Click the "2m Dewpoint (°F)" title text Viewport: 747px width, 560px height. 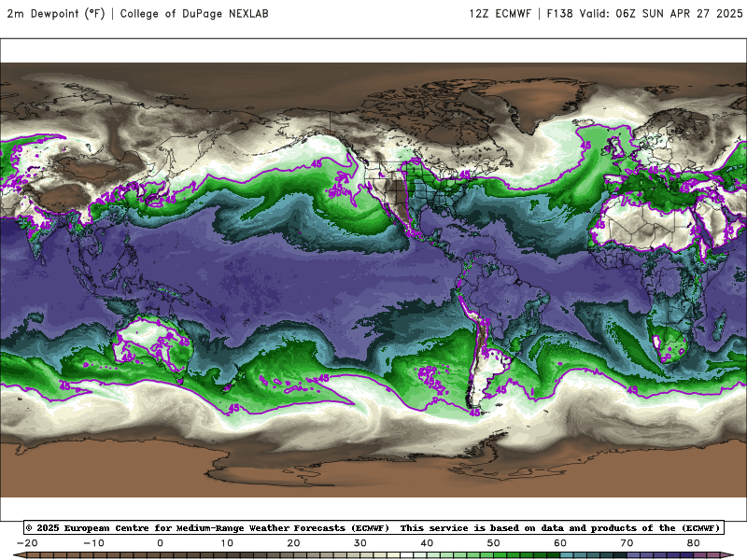coord(55,13)
